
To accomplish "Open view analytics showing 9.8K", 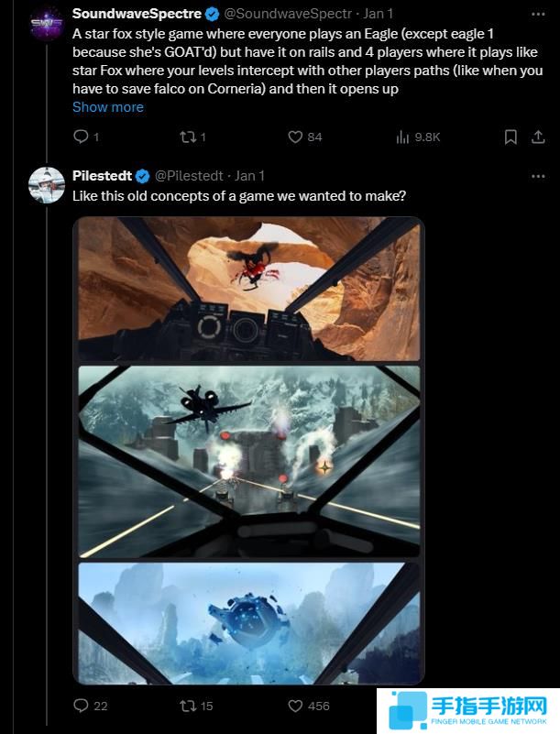I will pyautogui.click(x=402, y=137).
